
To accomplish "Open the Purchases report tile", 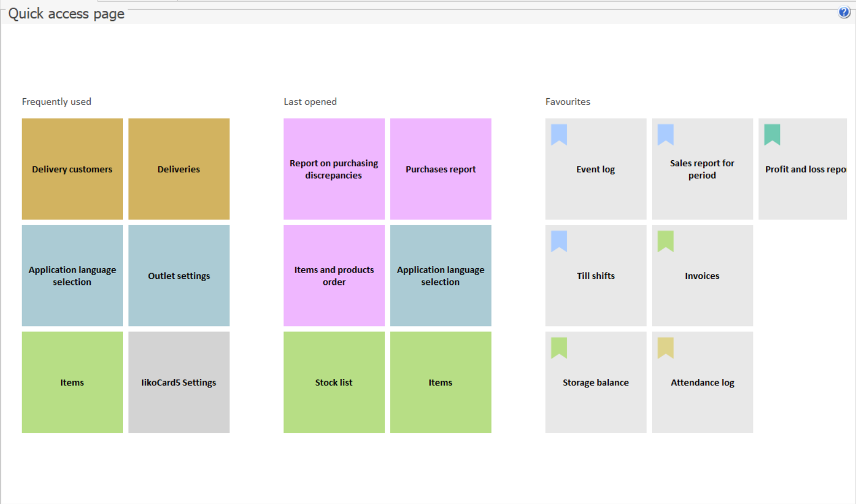I will [x=440, y=169].
